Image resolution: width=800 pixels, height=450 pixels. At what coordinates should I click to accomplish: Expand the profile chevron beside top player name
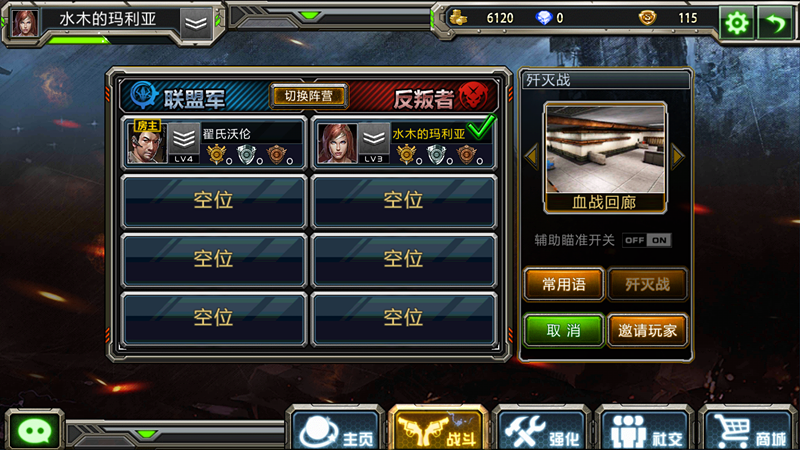[x=195, y=23]
